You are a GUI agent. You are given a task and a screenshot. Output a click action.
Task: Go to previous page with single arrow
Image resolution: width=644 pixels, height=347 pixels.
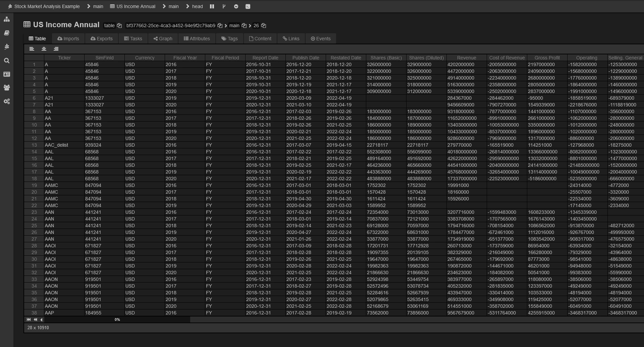41,319
